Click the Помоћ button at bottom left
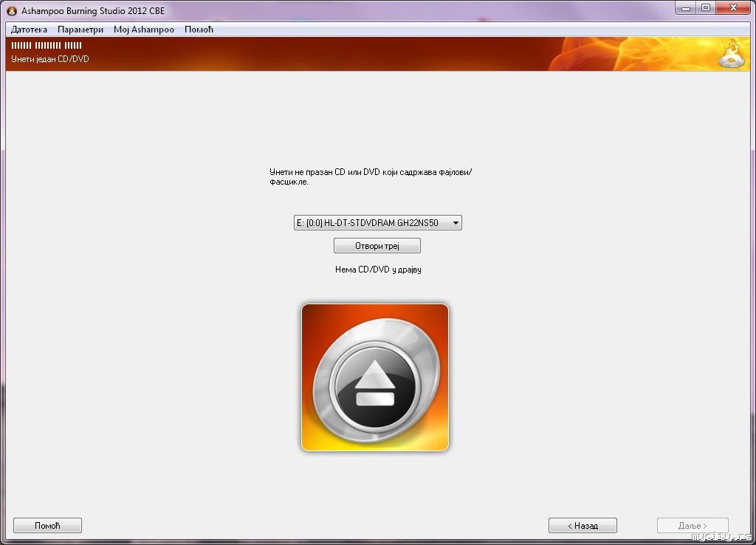 47,525
